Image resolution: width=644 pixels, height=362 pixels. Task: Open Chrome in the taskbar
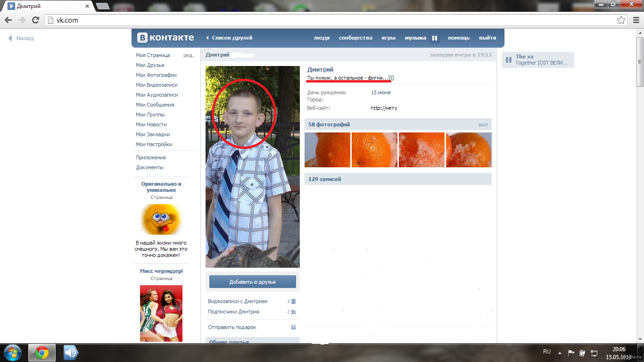[42, 353]
